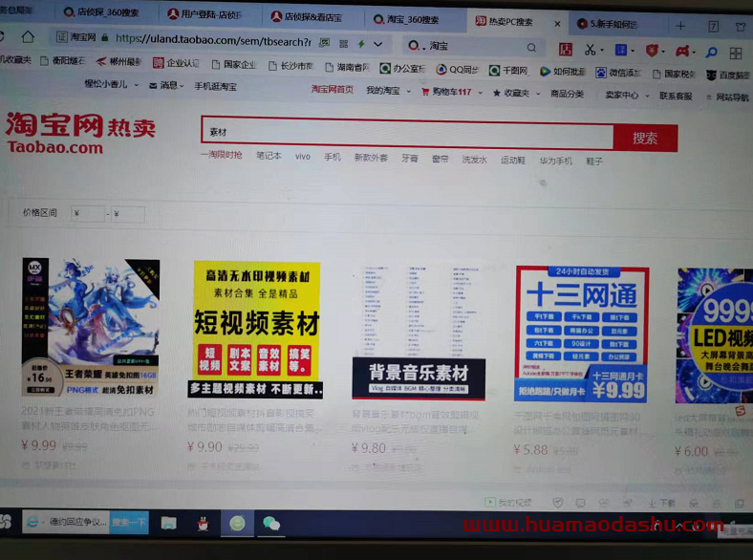Switch to 店侦探&看店宝 tab
This screenshot has height=560, width=753.
point(307,17)
